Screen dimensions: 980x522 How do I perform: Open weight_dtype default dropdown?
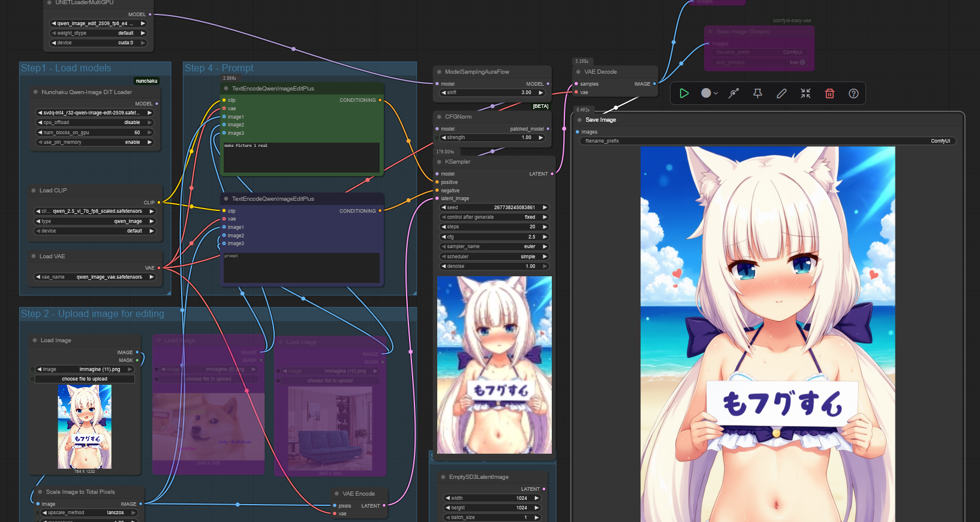[x=99, y=33]
